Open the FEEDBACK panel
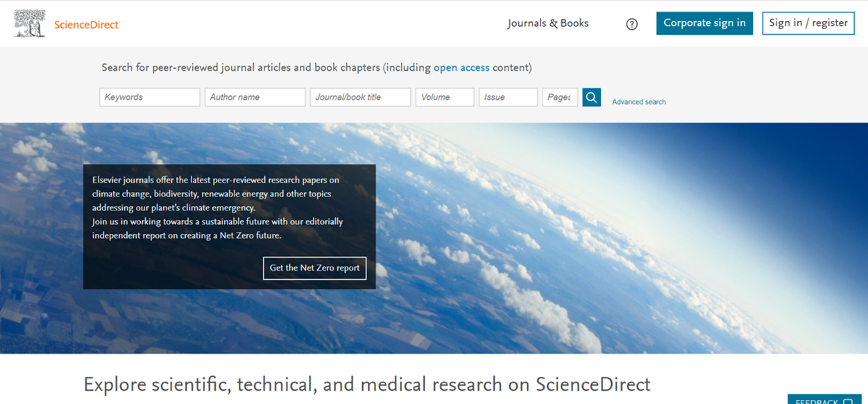The width and height of the screenshot is (868, 404). (x=819, y=401)
